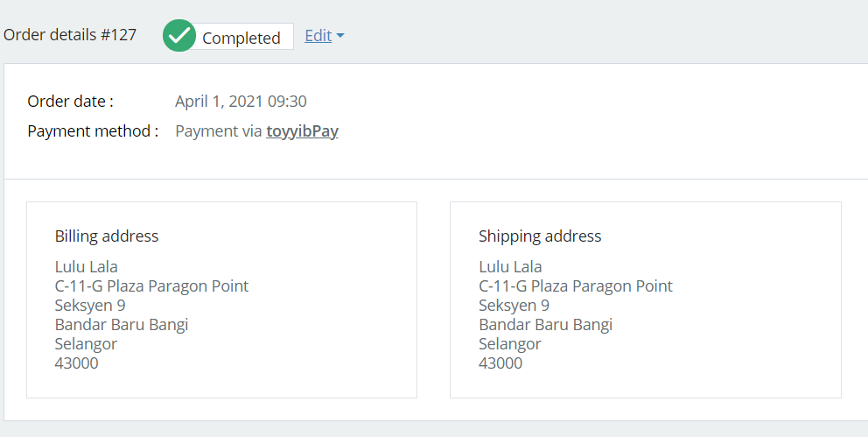Click the Order date label
Image resolution: width=868 pixels, height=437 pixels.
[70, 102]
